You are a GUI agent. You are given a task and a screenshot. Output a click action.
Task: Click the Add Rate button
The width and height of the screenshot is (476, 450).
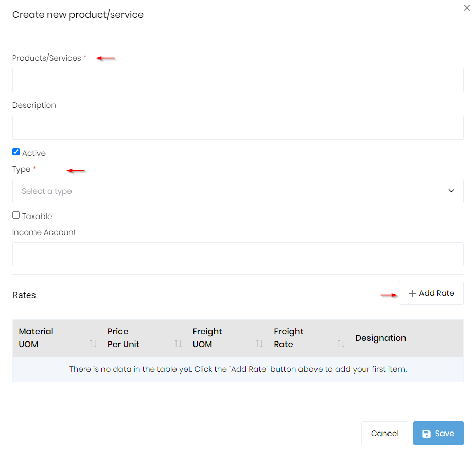(x=431, y=293)
